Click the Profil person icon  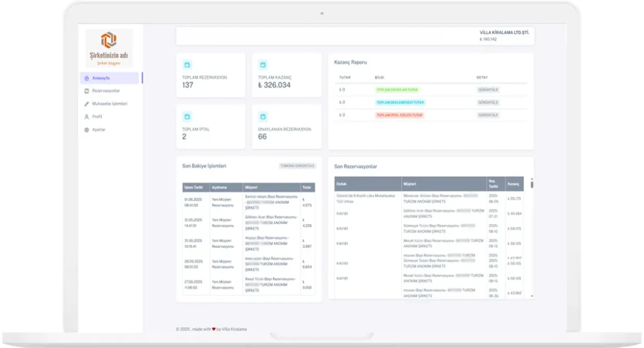coord(87,117)
